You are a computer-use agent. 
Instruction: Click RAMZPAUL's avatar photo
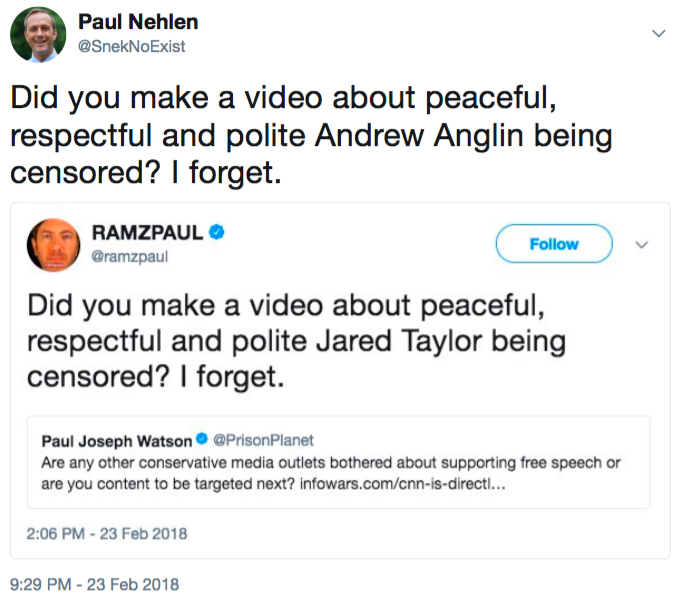click(x=52, y=245)
